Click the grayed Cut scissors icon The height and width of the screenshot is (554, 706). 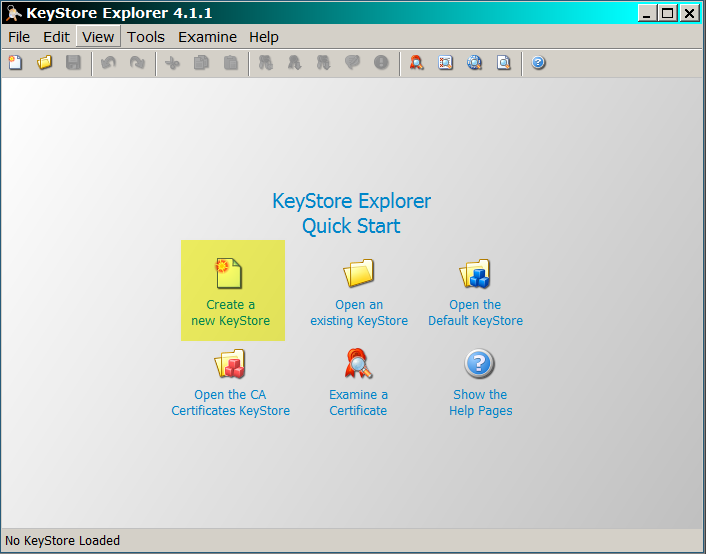pos(172,63)
